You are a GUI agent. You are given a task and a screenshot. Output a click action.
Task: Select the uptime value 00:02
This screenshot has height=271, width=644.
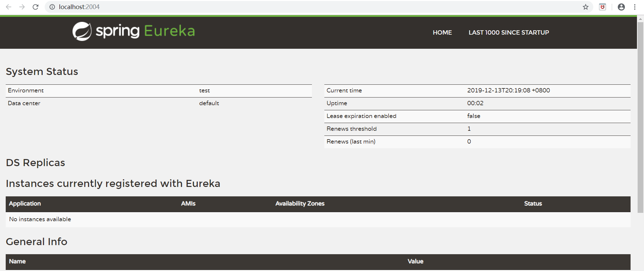pyautogui.click(x=475, y=103)
